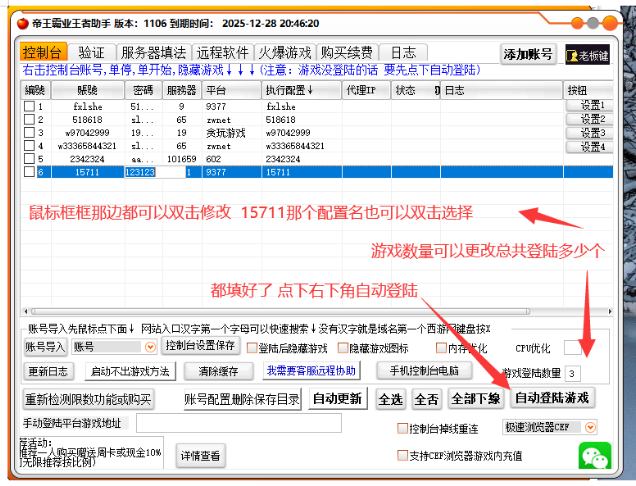Click 账号配置删除保存目录 button
This screenshot has width=636, height=486.
pyautogui.click(x=242, y=400)
